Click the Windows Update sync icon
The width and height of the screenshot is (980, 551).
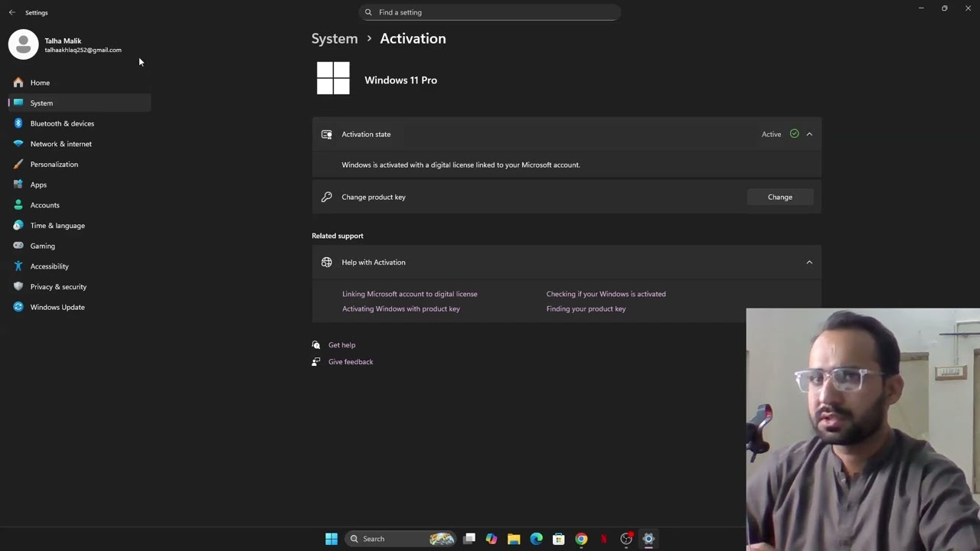[x=18, y=307]
